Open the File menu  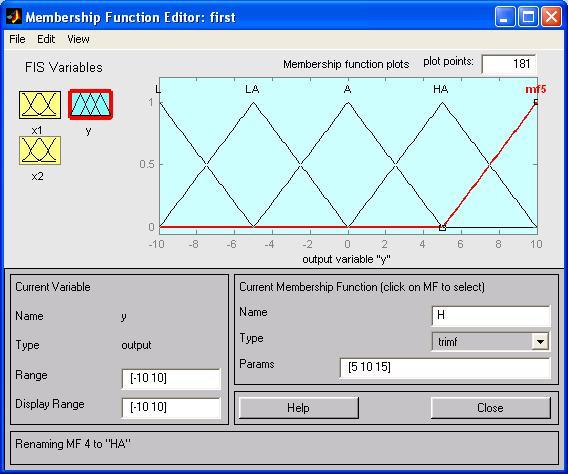pyautogui.click(x=17, y=39)
